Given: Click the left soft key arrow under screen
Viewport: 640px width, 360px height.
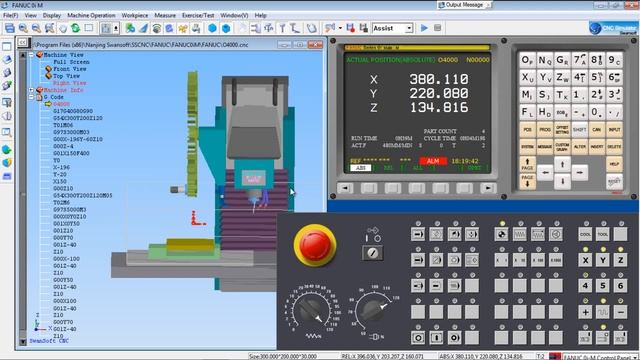Looking at the screenshot, I should pyautogui.click(x=345, y=188).
